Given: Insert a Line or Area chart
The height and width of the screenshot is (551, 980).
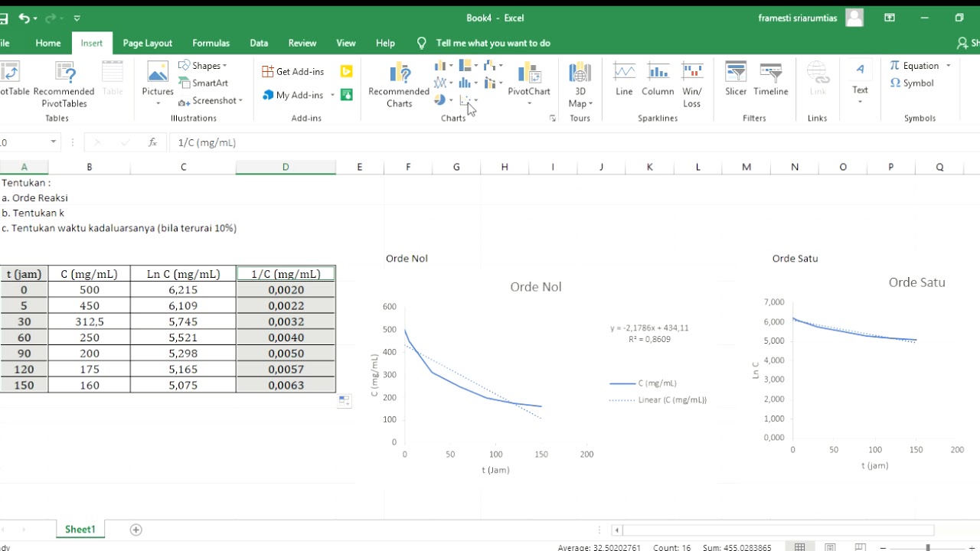Looking at the screenshot, I should point(443,83).
